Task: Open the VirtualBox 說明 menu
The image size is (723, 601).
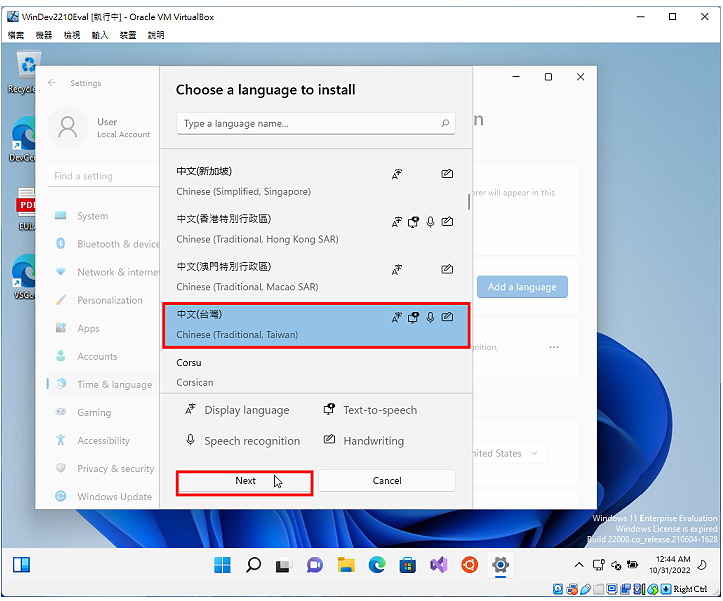Action: pyautogui.click(x=156, y=35)
